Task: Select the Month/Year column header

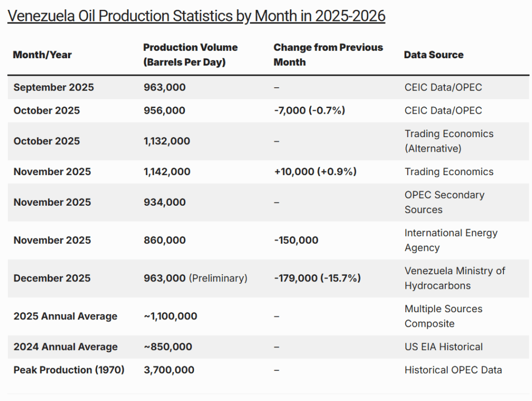Action: (43, 55)
